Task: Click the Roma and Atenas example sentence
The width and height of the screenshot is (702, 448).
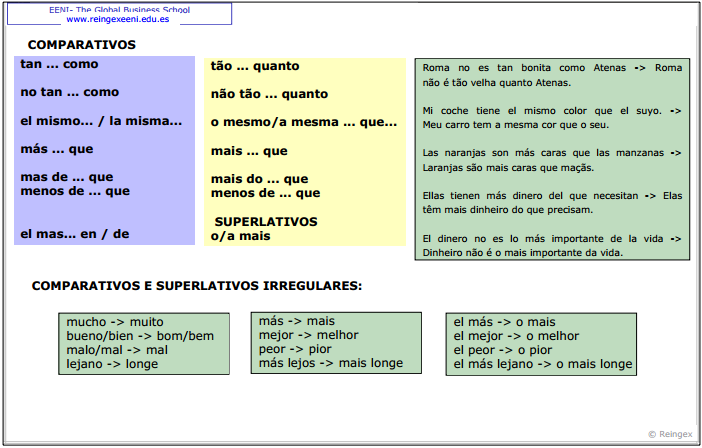Action: point(551,75)
